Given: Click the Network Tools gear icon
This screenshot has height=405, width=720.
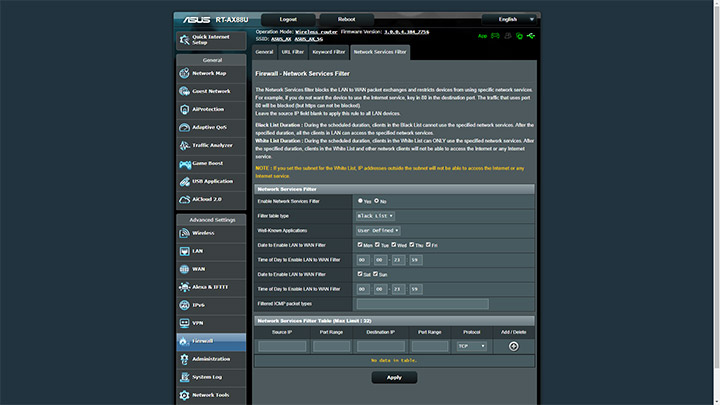Looking at the screenshot, I should click(x=185, y=395).
